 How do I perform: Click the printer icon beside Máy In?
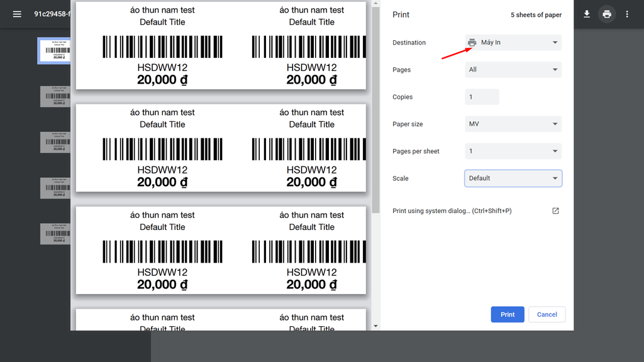(472, 42)
